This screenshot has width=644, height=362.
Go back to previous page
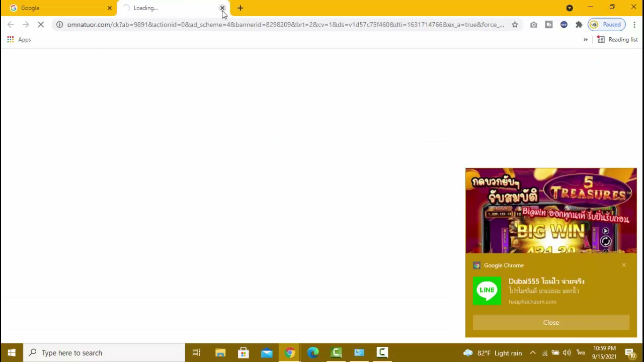(x=11, y=25)
